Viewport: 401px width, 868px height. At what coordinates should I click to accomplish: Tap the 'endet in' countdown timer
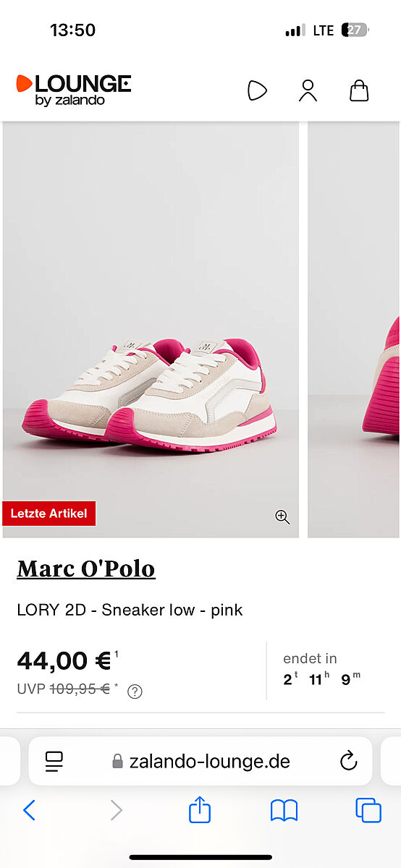[322, 669]
